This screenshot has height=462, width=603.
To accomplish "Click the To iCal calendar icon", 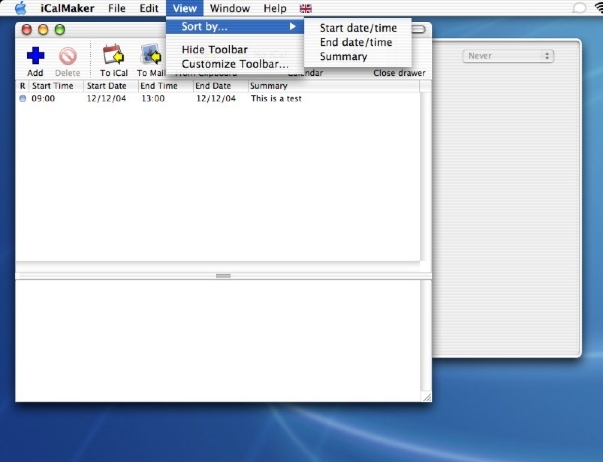I will pos(113,55).
